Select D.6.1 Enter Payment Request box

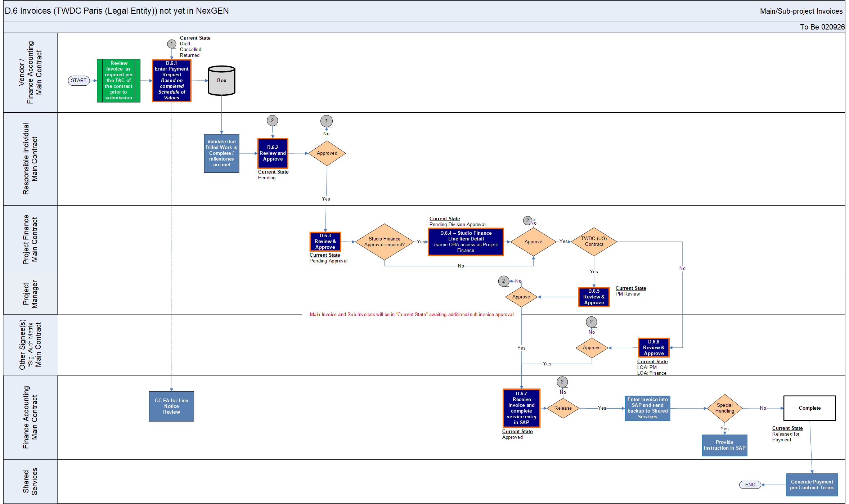click(x=172, y=81)
